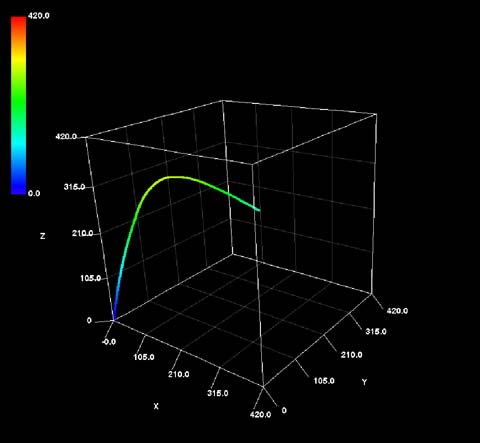
Task: Click the 420.0 label atop the color bar
Action: [39, 16]
